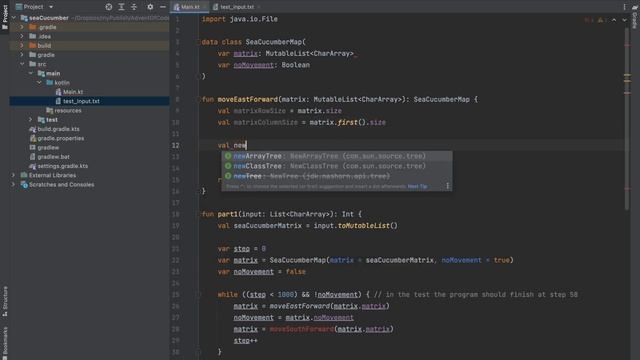Click the .idea folder icon
The width and height of the screenshot is (640, 360).
pyautogui.click(x=33, y=36)
